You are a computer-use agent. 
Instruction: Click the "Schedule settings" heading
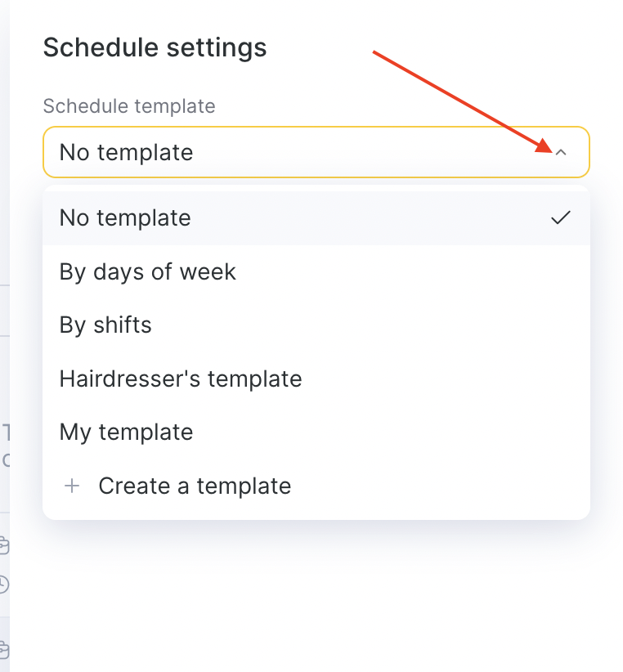coord(155,47)
